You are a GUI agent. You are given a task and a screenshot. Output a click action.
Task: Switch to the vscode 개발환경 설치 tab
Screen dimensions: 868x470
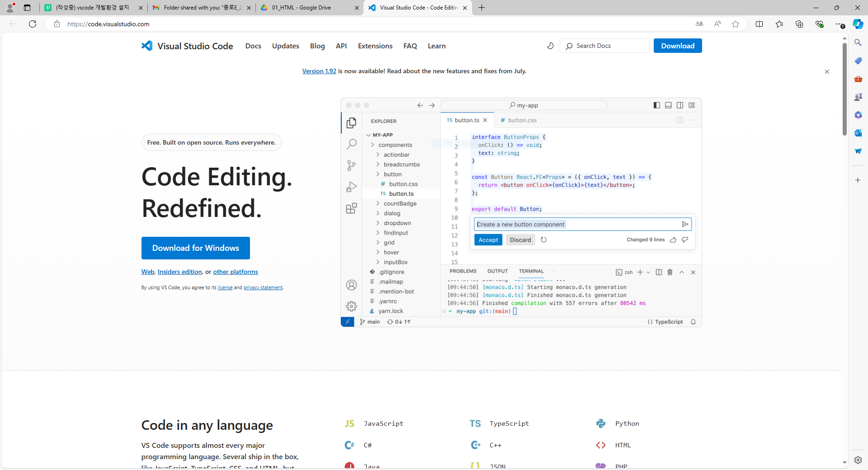[93, 8]
